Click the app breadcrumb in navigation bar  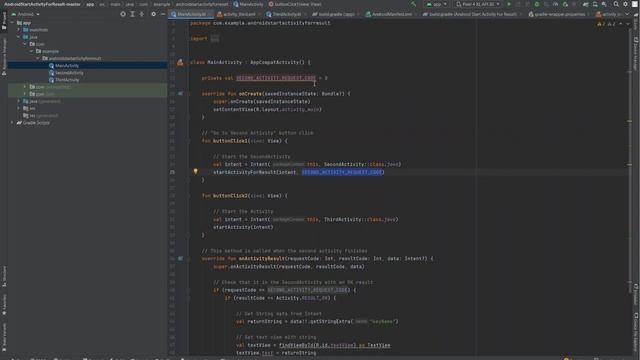[x=90, y=4]
